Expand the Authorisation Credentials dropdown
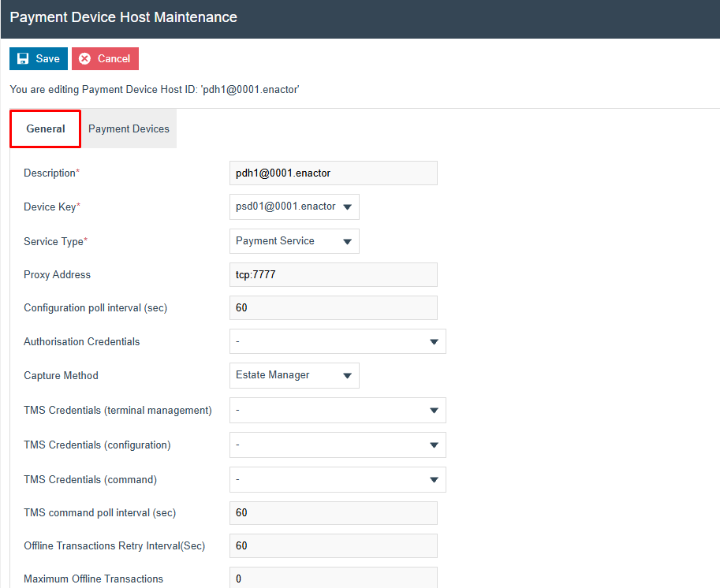Screen dimensions: 720x588 tap(338, 341)
